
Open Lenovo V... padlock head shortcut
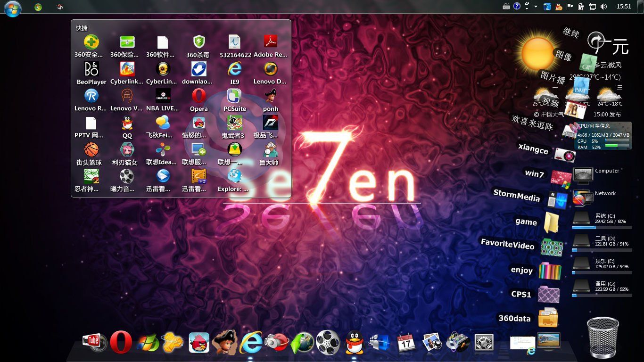[x=127, y=100]
